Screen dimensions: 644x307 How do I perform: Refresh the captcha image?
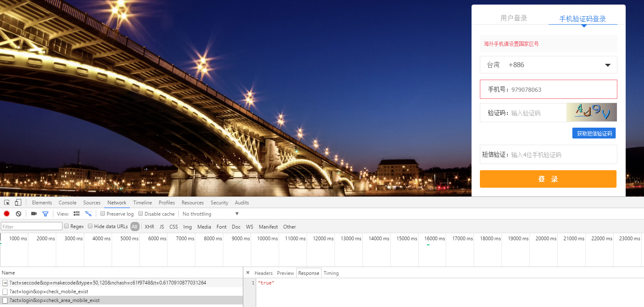[x=592, y=112]
